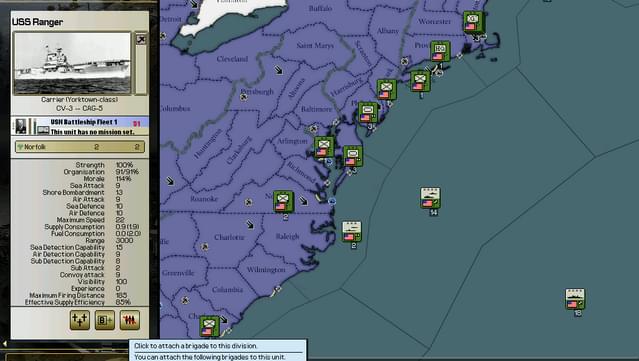Viewport: 639px width, 361px height.
Task: Click the fleet commander portrait
Action: click(21, 126)
